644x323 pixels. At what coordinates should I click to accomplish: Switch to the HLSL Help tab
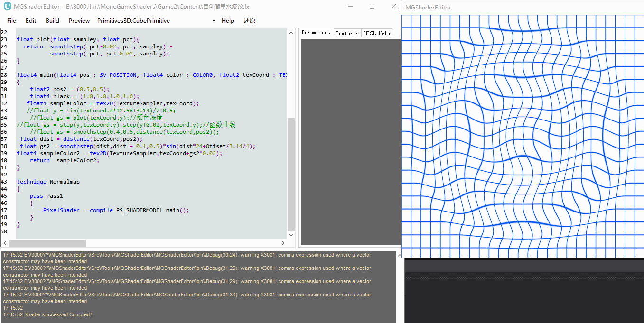pyautogui.click(x=377, y=33)
